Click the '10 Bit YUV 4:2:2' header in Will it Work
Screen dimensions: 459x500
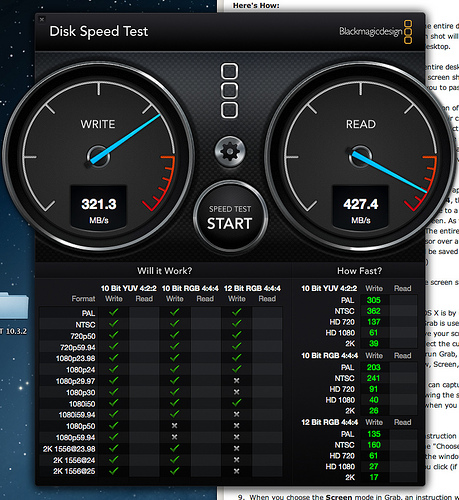pyautogui.click(x=129, y=288)
